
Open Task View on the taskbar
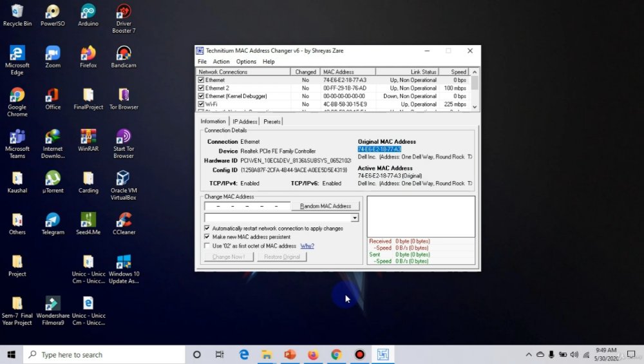click(220, 354)
